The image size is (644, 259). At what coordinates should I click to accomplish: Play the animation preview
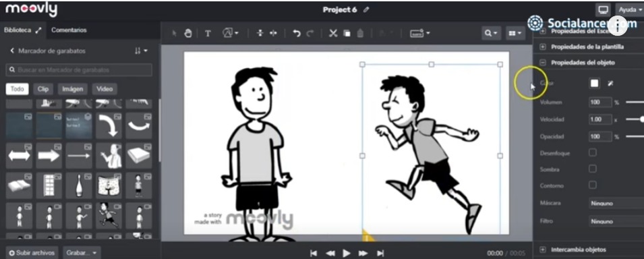click(x=347, y=253)
